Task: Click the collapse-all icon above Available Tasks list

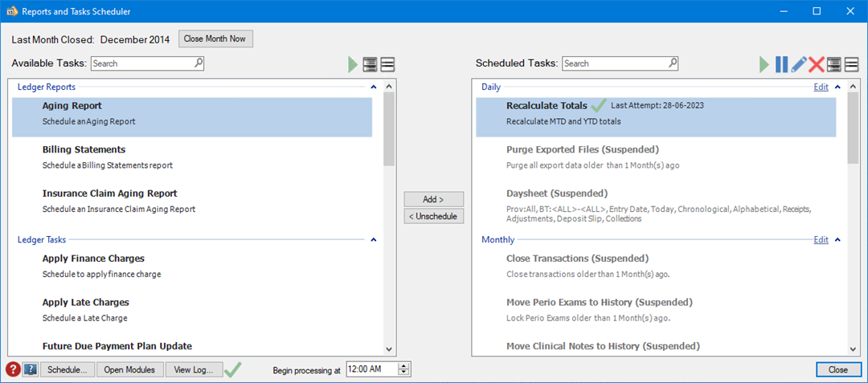Action: pos(387,65)
